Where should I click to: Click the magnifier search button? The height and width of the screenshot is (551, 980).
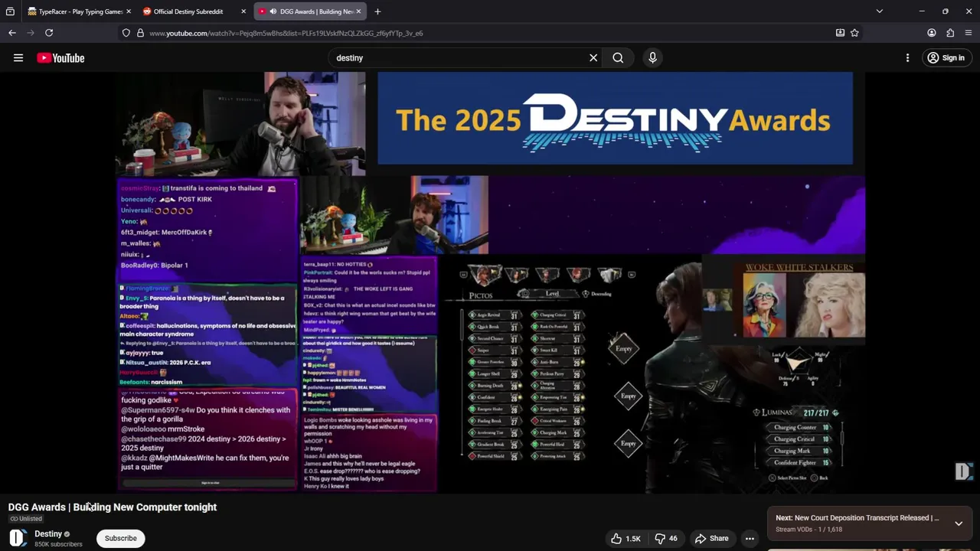618,57
